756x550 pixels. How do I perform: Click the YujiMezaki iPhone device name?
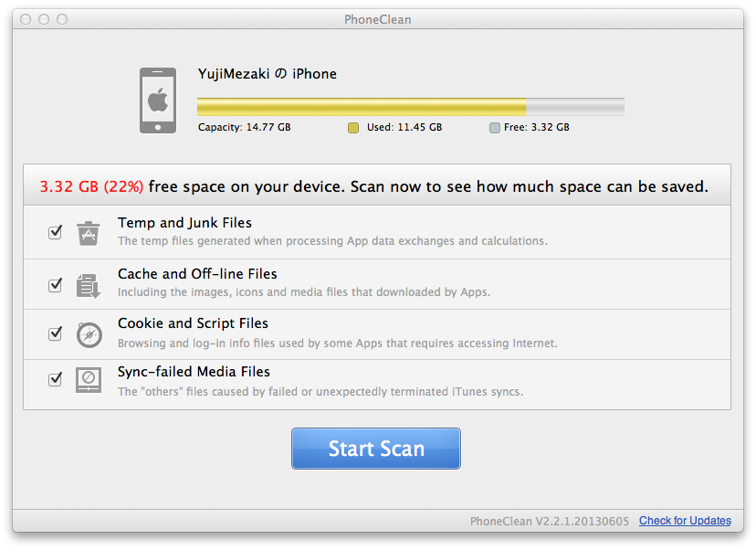pyautogui.click(x=267, y=74)
